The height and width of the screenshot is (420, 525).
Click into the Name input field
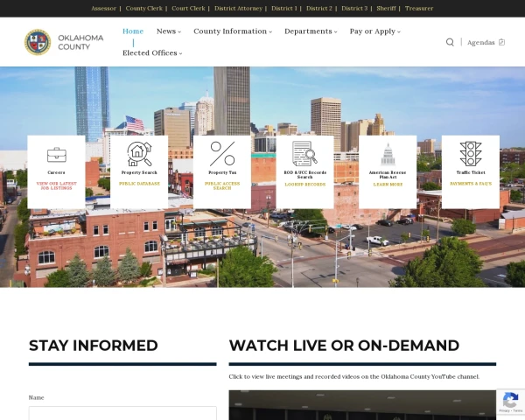click(x=122, y=413)
